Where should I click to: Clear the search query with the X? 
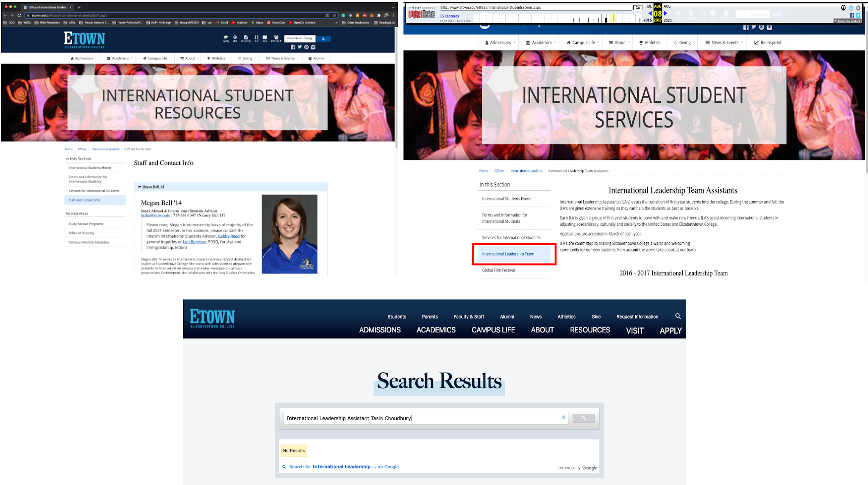563,417
